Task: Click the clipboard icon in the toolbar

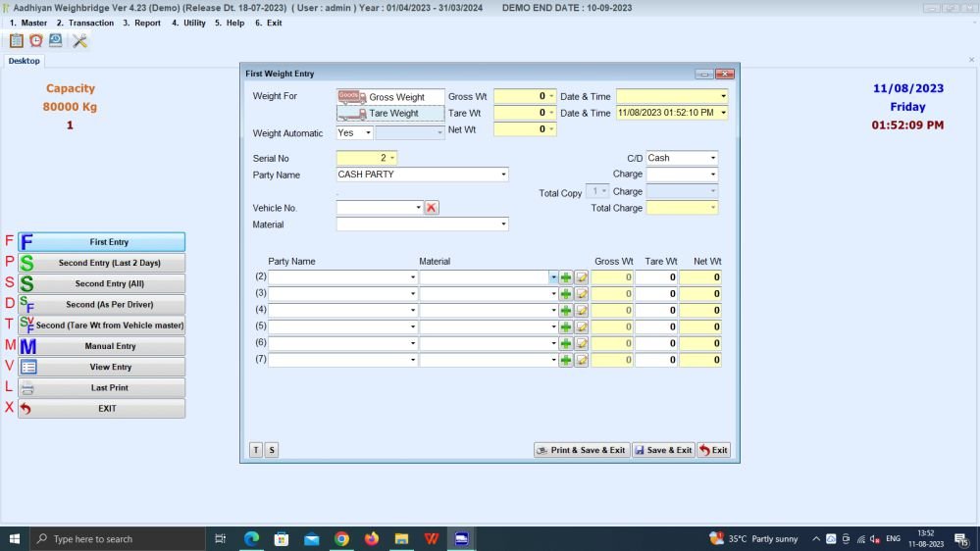Action: [x=16, y=40]
